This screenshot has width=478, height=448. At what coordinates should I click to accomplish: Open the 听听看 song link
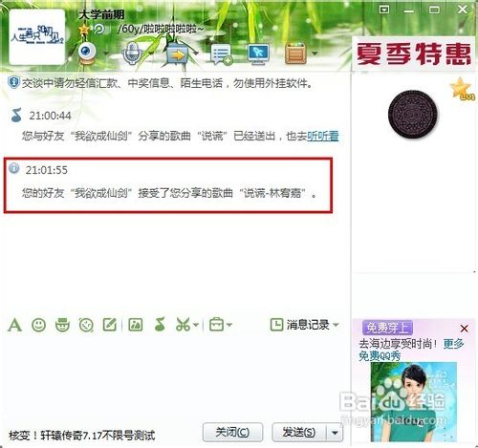323,137
